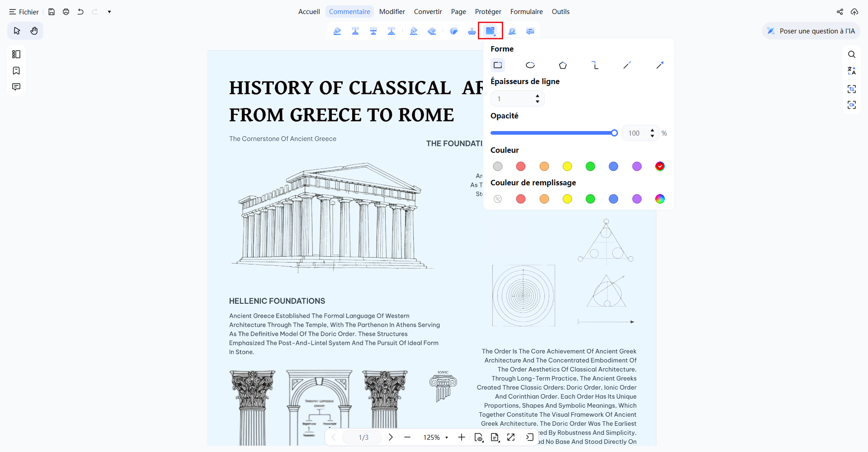
Task: Open the page display layout dropdown
Action: [x=495, y=437]
